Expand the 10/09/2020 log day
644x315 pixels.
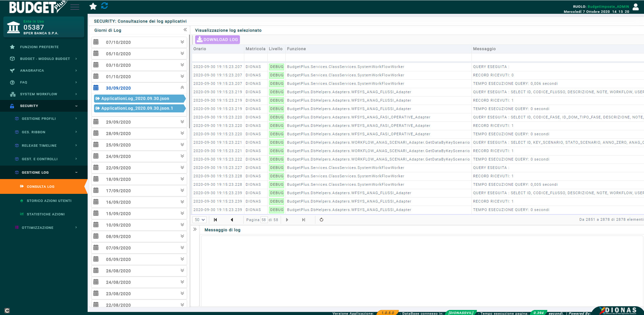coord(182,225)
